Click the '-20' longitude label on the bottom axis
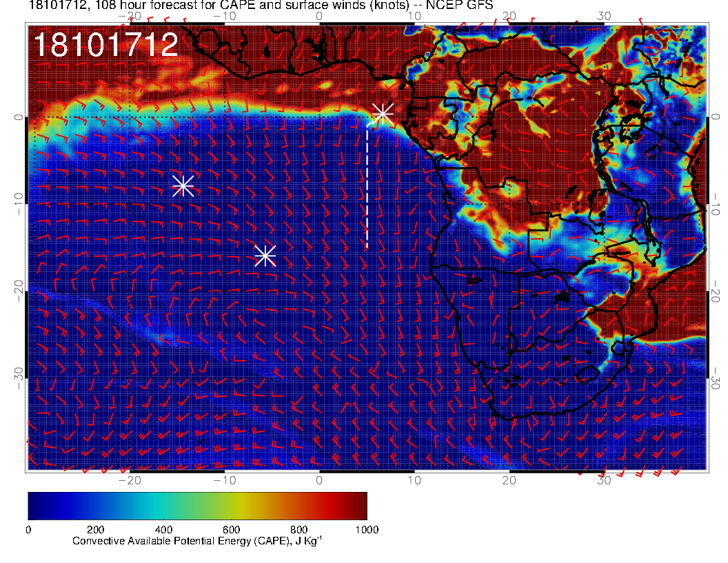 click(130, 480)
